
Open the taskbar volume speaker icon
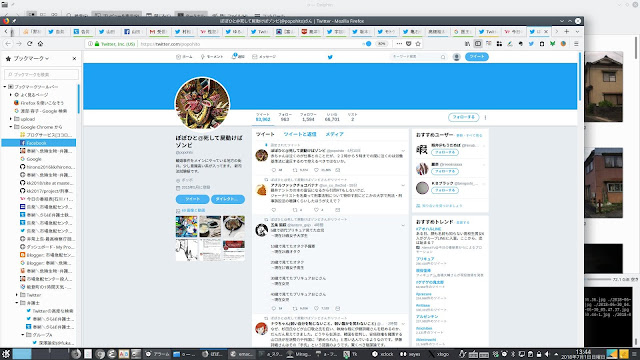click(547, 354)
